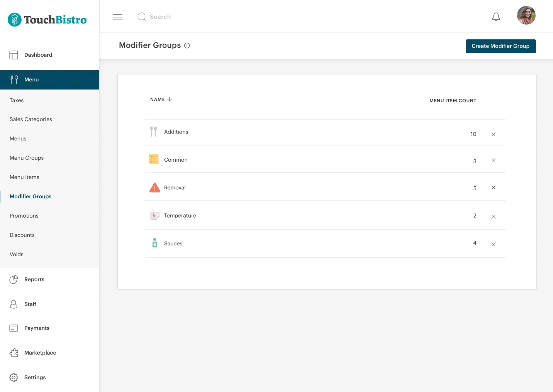Image resolution: width=553 pixels, height=392 pixels.
Task: Open the Temperature modifier group
Action: tap(180, 216)
